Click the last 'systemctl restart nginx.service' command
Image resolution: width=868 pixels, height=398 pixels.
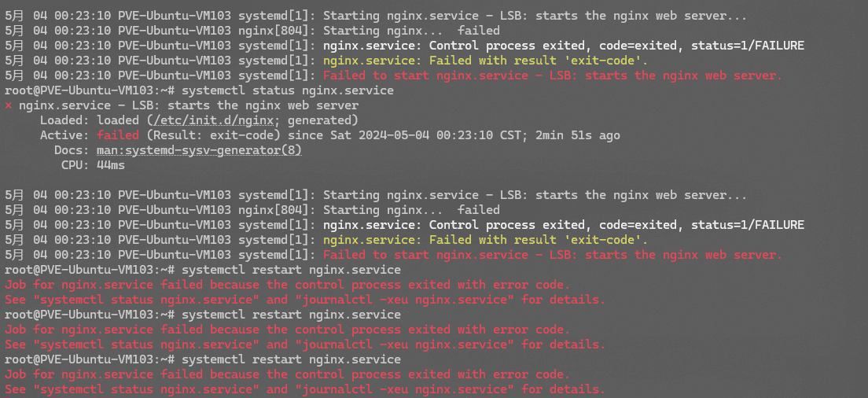pyautogui.click(x=291, y=359)
